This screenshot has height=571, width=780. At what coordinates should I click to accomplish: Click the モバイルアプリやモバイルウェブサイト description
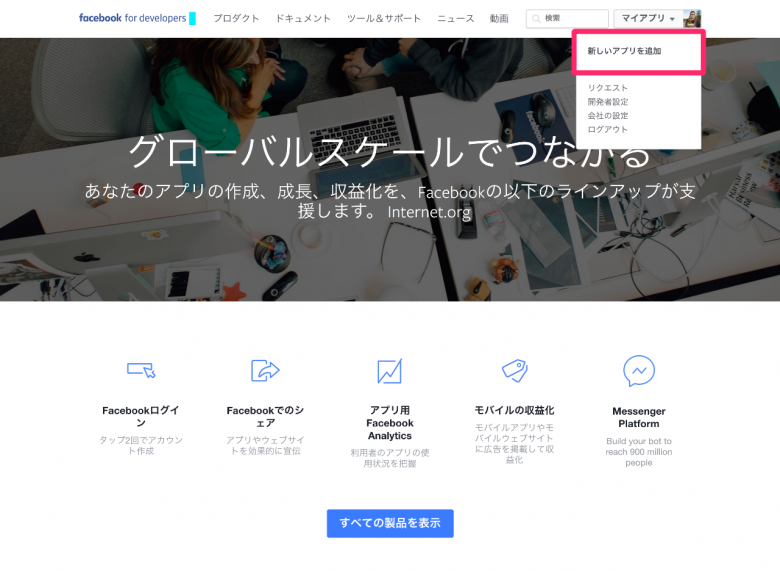click(514, 444)
